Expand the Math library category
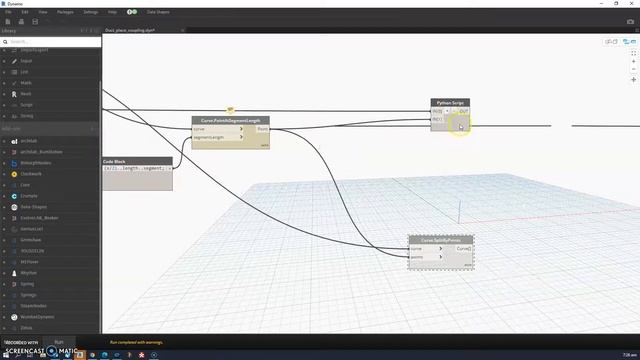 [x=4, y=83]
